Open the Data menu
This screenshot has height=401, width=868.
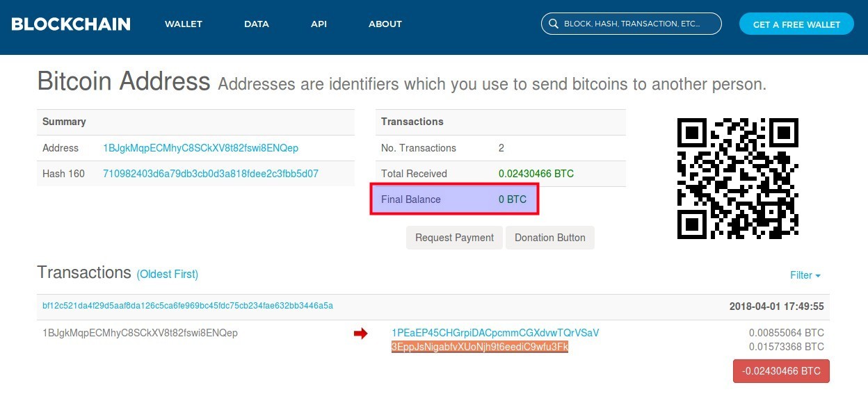tap(257, 24)
